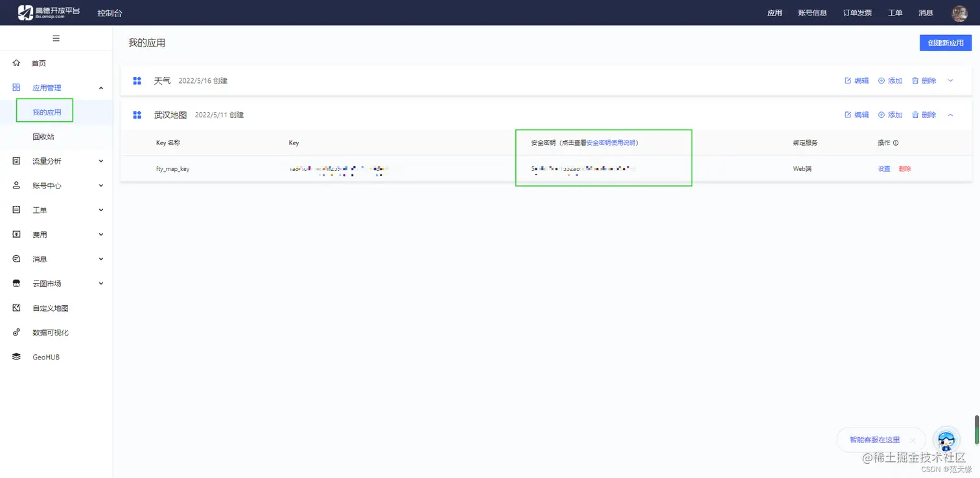Click the 流量分析 chart icon

17,161
